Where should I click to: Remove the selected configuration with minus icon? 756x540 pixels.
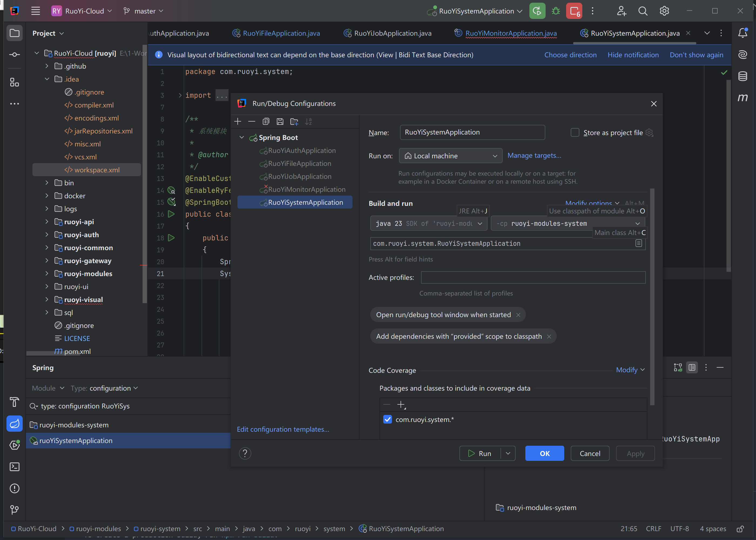tap(252, 122)
